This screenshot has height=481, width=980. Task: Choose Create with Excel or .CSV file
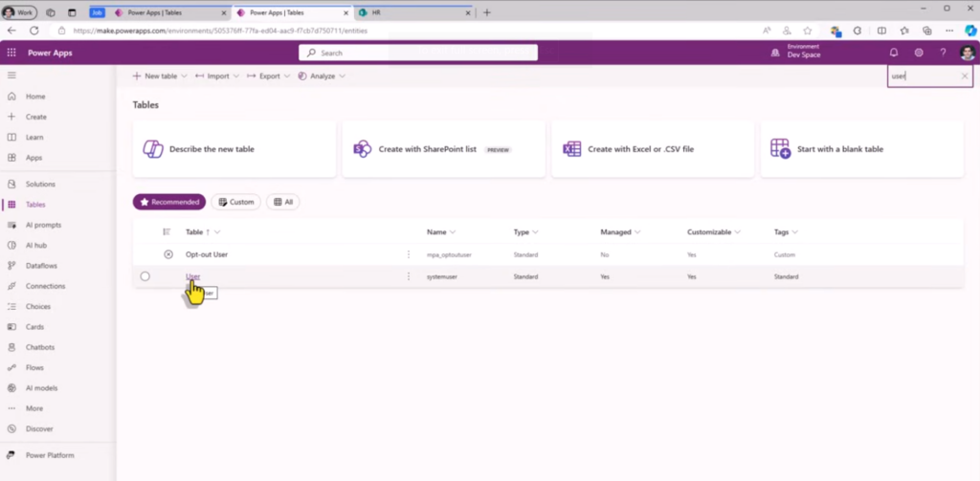[x=653, y=149]
